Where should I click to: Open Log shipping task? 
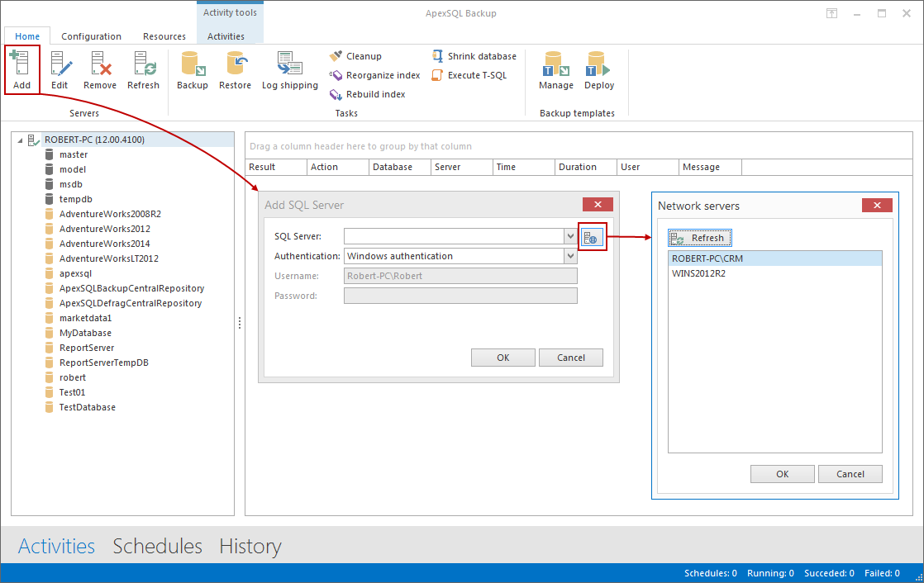click(x=290, y=69)
